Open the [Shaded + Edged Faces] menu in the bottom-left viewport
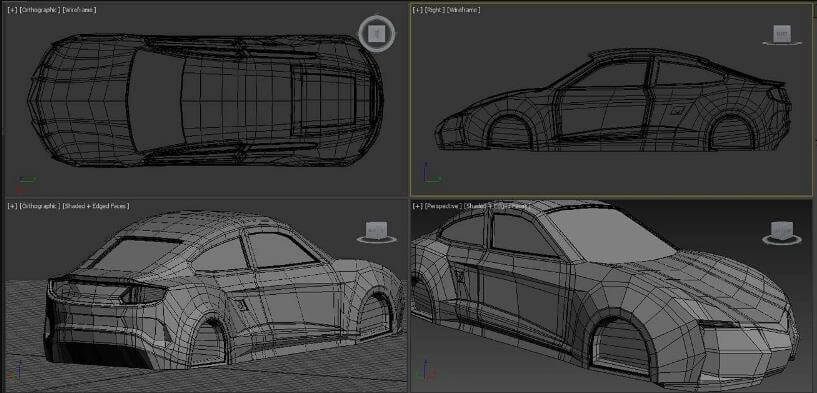The height and width of the screenshot is (393, 817). tap(96, 206)
